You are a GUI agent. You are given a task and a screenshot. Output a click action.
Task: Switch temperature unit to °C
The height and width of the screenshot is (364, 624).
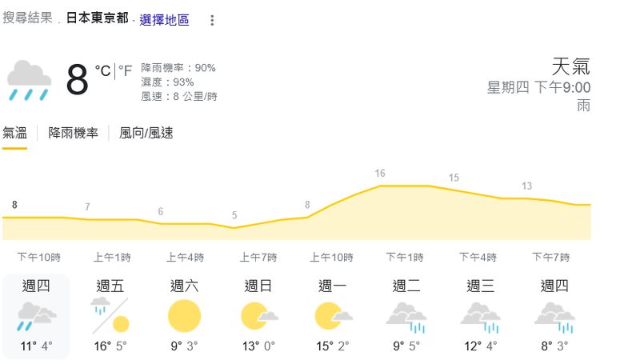click(x=102, y=71)
